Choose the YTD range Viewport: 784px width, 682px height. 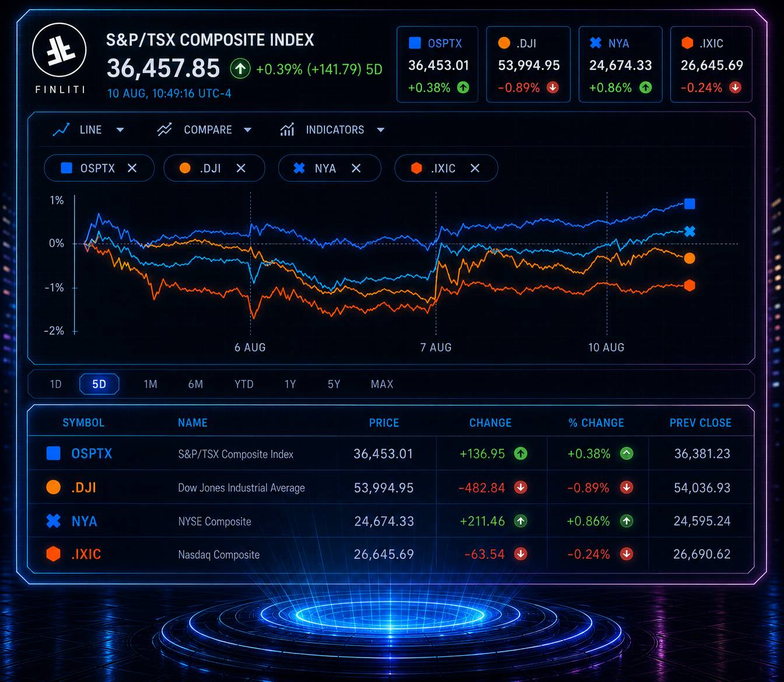pyautogui.click(x=244, y=384)
